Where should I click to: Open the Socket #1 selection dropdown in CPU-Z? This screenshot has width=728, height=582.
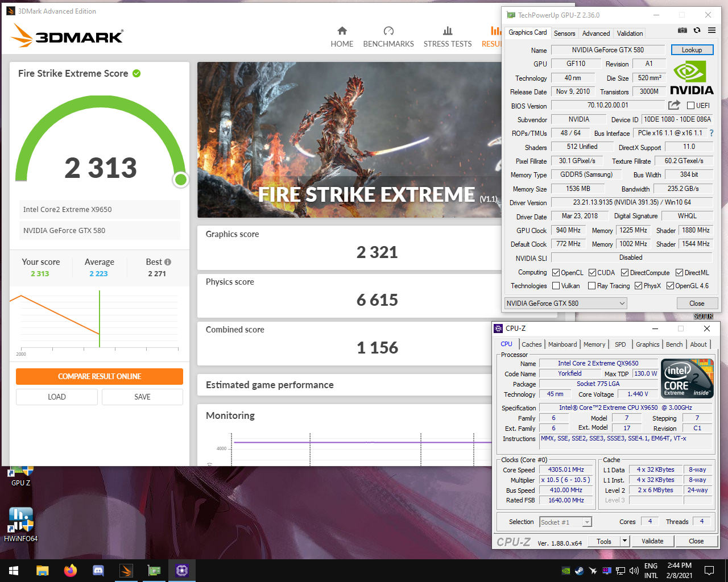(x=565, y=522)
